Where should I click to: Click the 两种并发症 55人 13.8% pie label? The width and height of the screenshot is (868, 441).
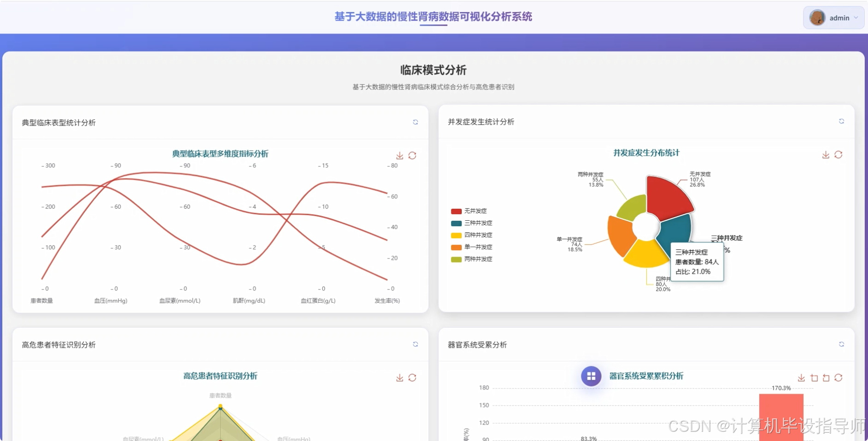tap(591, 179)
